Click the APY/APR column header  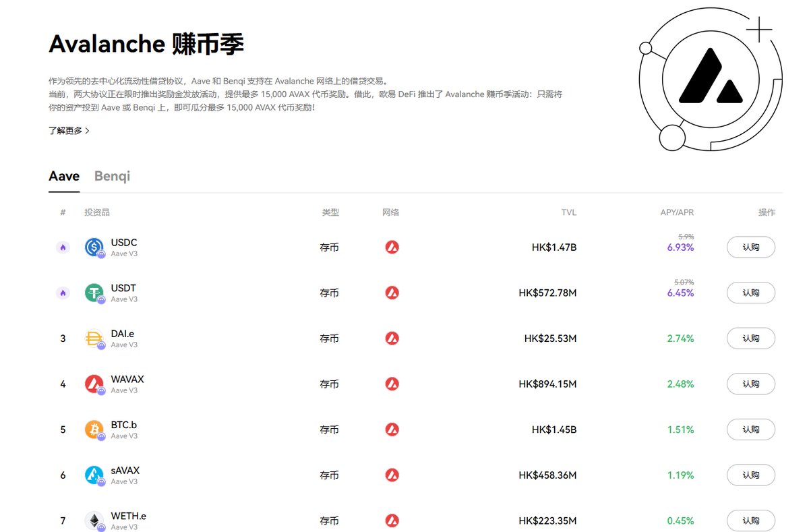coord(677,212)
